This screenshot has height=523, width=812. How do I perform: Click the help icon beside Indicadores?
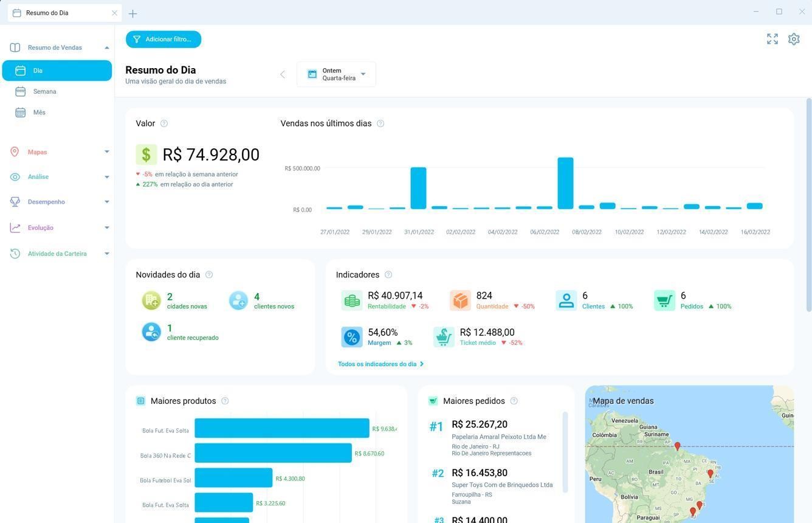pyautogui.click(x=388, y=275)
